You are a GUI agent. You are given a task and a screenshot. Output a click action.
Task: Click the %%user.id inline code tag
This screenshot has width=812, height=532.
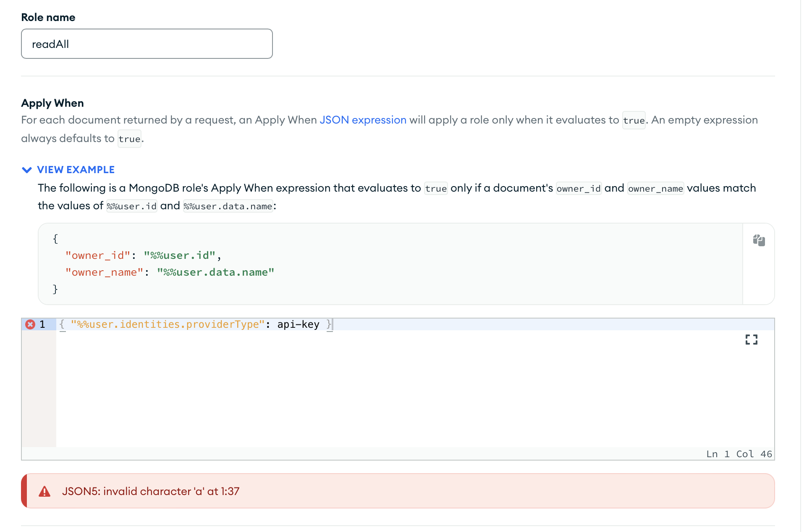pos(131,206)
